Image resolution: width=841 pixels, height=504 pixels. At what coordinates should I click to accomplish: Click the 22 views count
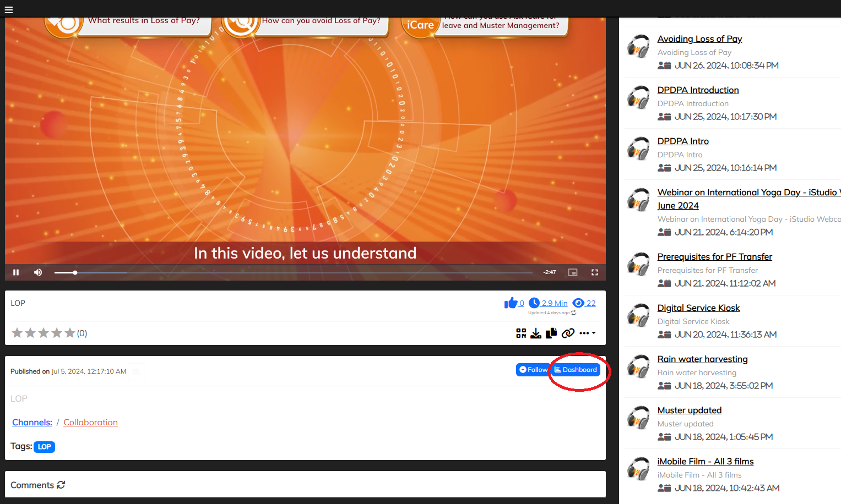[x=591, y=303]
